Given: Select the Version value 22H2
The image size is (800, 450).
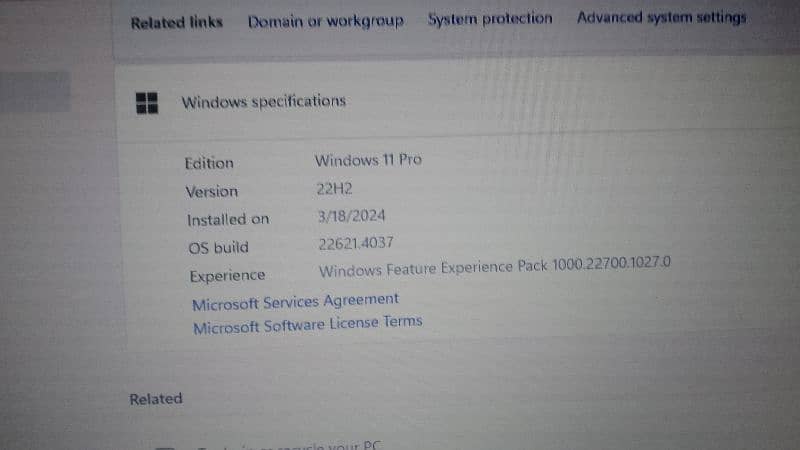Looking at the screenshot, I should coord(334,189).
